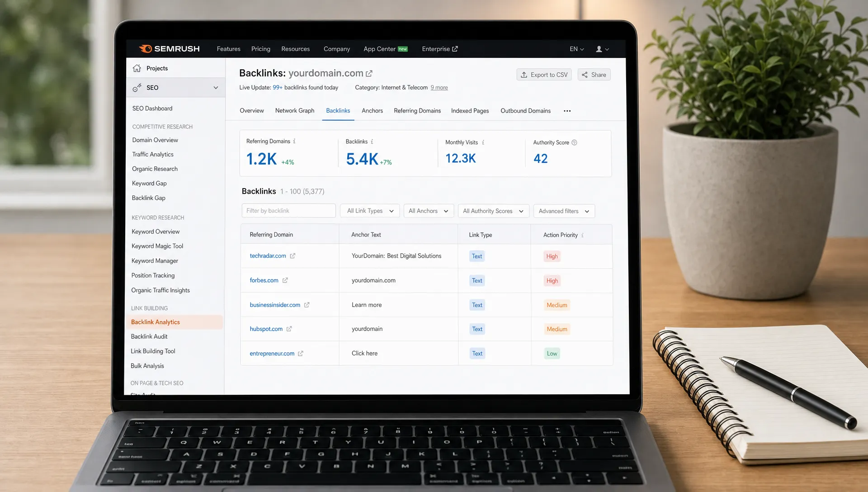The image size is (868, 492).
Task: Open Indexed Pages tab
Action: tap(470, 111)
